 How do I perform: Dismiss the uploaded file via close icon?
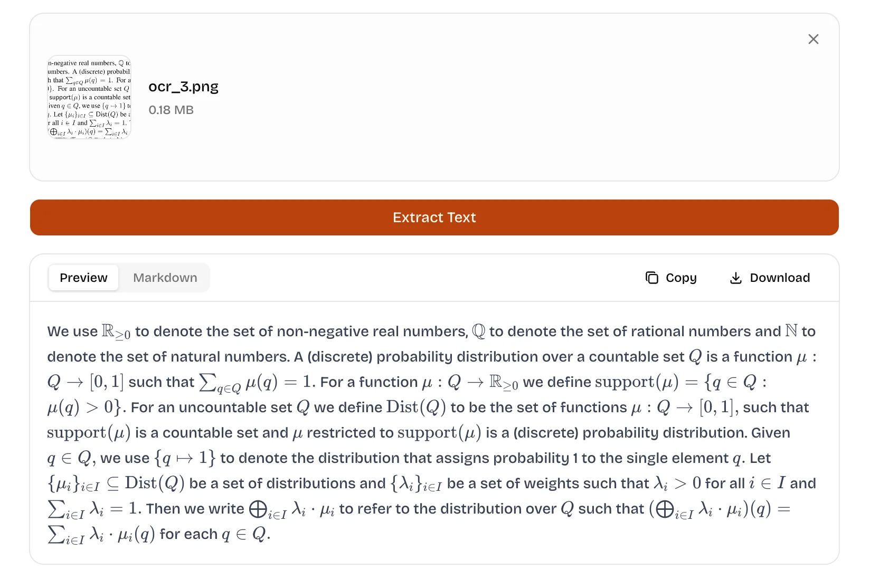point(813,39)
